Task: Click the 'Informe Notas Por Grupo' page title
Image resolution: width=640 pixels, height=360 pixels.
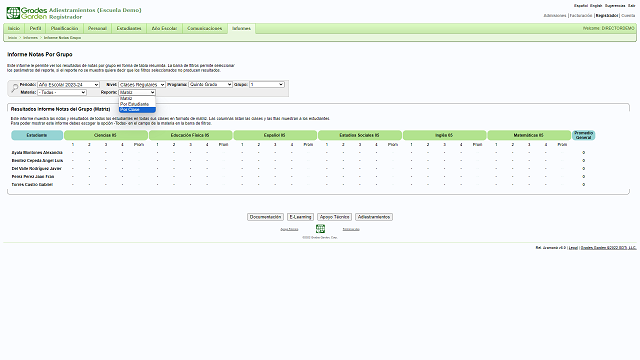Action: [40, 54]
